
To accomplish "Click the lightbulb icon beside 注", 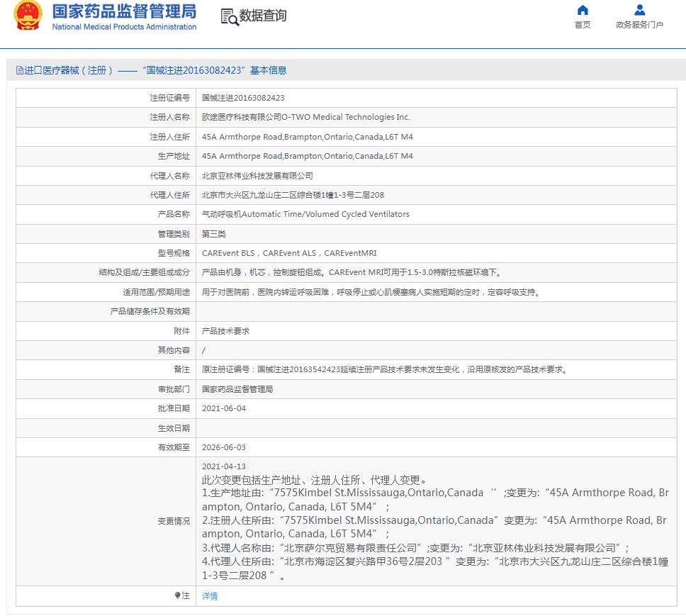I will coord(179,595).
